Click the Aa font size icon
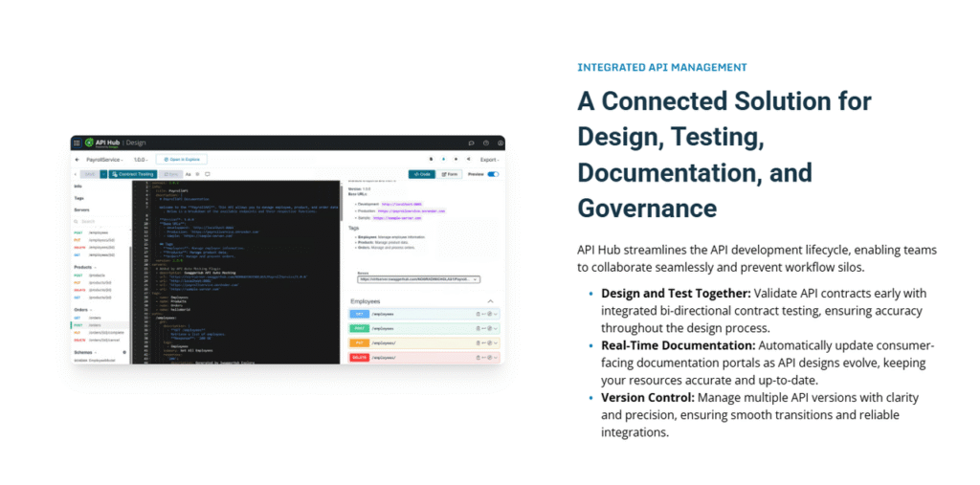Screen dimensions: 980x485 click(189, 174)
